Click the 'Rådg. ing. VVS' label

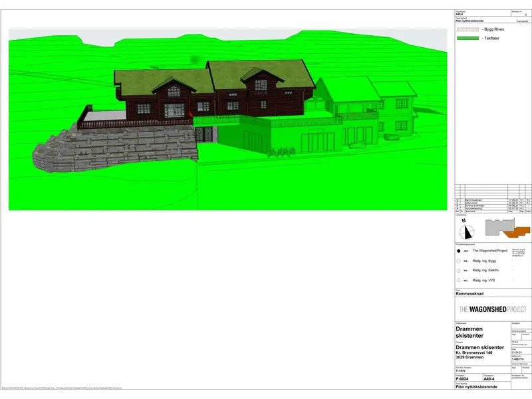click(483, 280)
